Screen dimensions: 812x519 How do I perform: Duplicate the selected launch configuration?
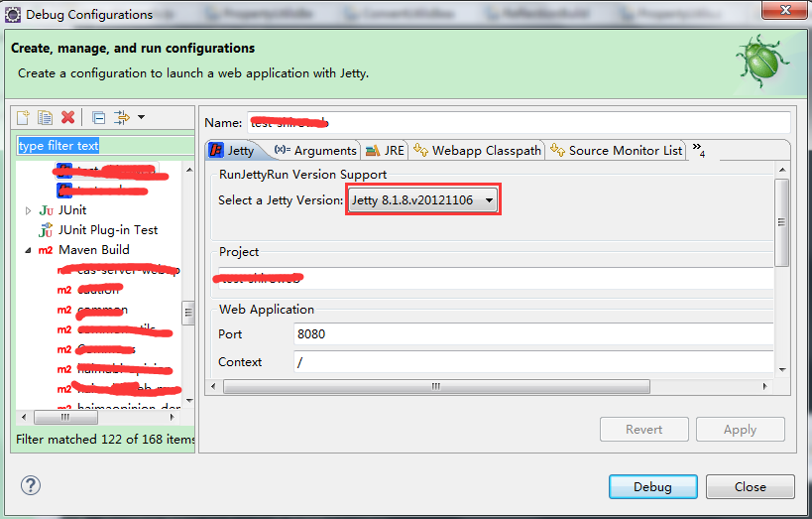click(x=45, y=118)
